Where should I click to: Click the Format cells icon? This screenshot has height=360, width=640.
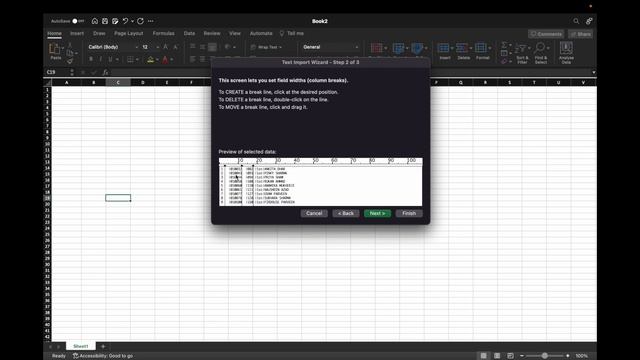[481, 48]
